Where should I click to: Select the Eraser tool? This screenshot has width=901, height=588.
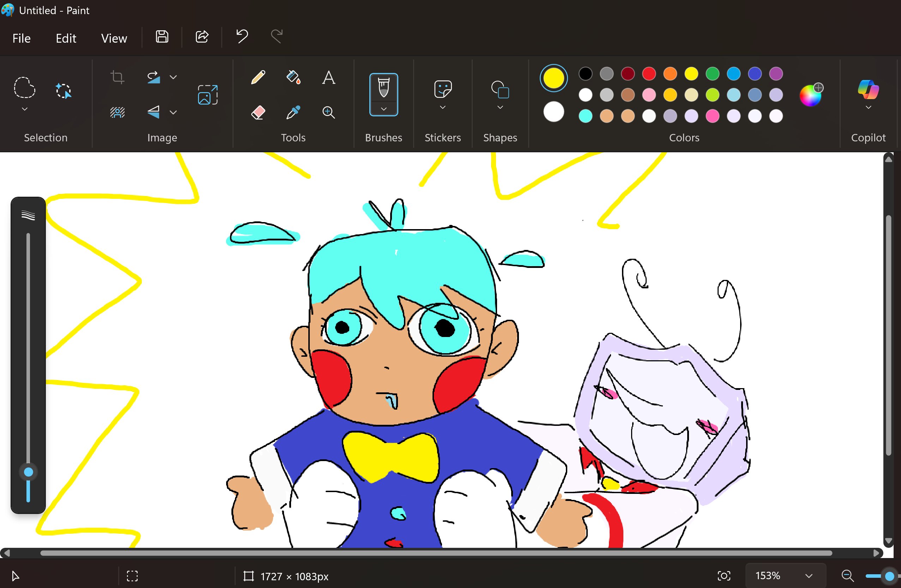point(258,112)
